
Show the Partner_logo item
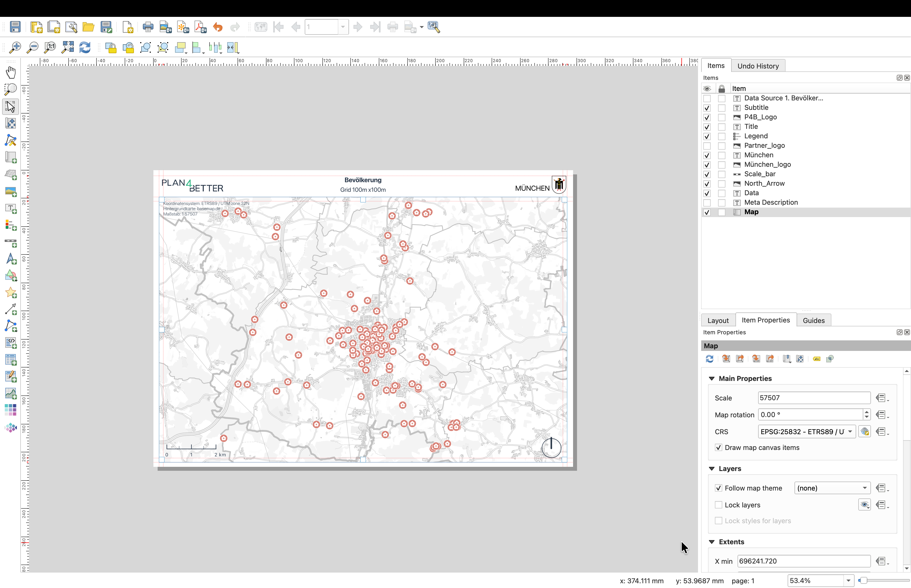click(x=707, y=146)
